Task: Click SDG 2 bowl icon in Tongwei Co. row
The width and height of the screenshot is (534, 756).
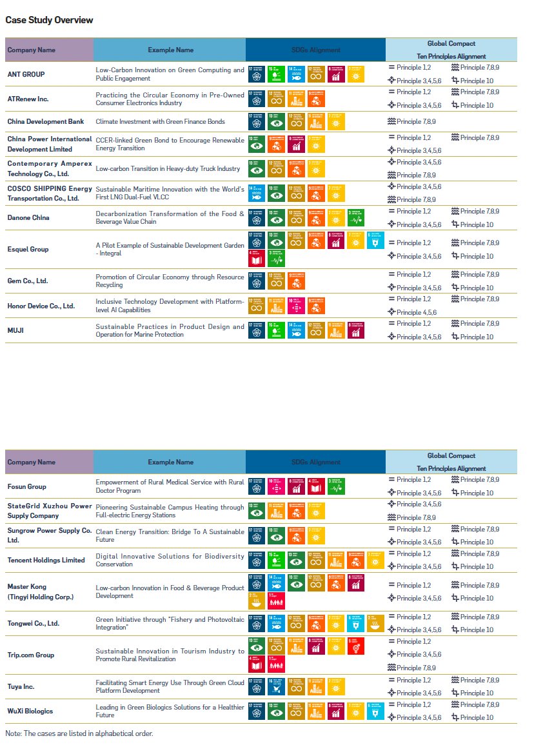Action: [375, 623]
